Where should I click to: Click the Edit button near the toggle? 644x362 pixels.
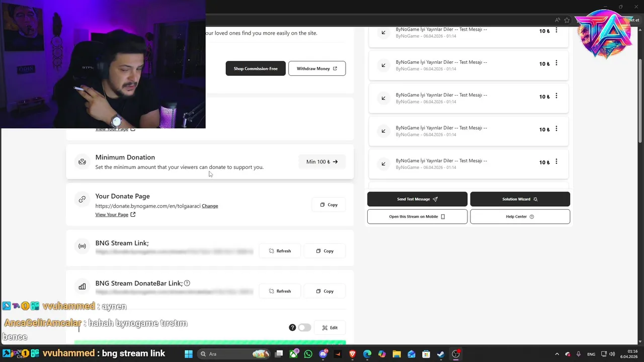tap(330, 327)
